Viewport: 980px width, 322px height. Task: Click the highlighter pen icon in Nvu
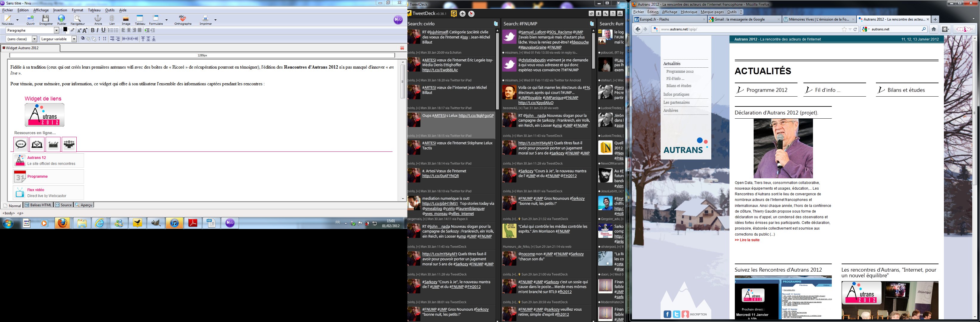[x=72, y=30]
